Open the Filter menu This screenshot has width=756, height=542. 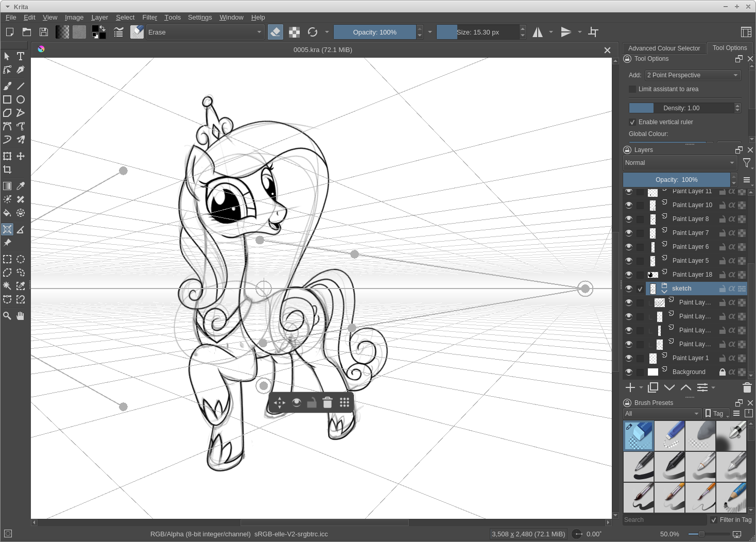[x=149, y=17]
